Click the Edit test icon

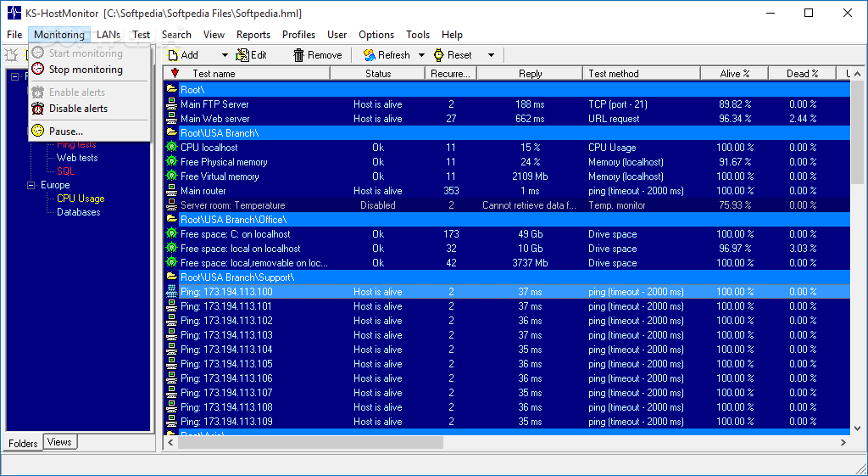click(x=242, y=55)
